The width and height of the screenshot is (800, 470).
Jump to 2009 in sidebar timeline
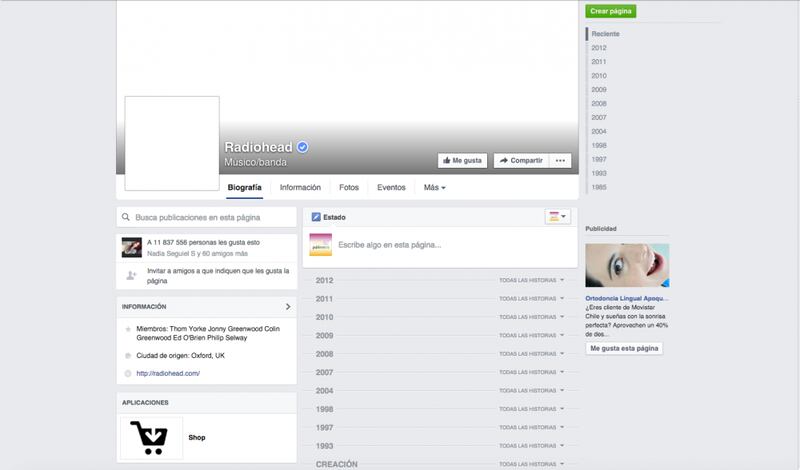click(x=599, y=90)
